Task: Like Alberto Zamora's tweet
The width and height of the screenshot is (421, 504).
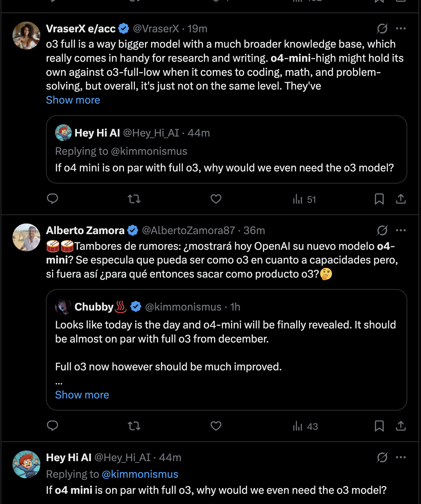Action: [x=216, y=426]
